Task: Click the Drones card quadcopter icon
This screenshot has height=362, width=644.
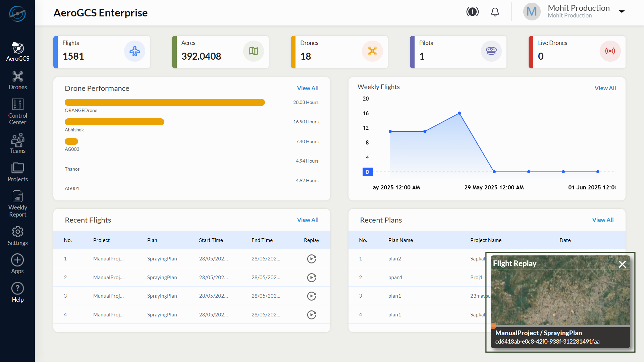Action: point(372,51)
